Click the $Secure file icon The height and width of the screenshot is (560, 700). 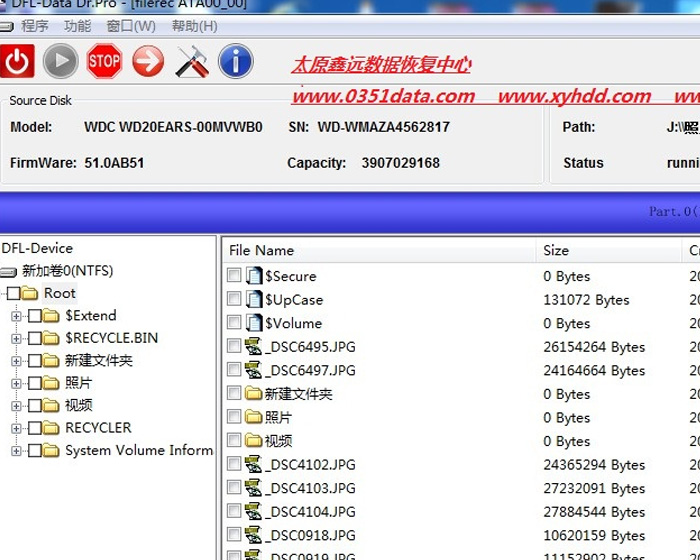coord(254,276)
